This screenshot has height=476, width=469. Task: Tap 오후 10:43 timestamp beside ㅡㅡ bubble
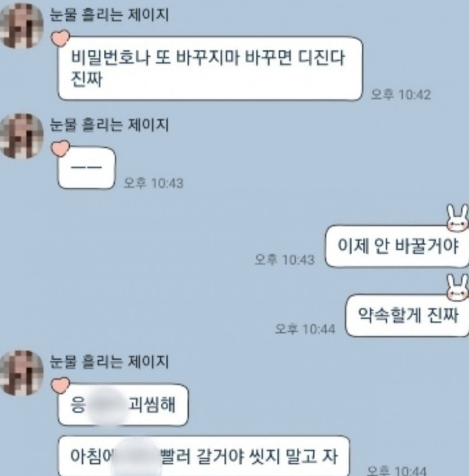point(154,183)
